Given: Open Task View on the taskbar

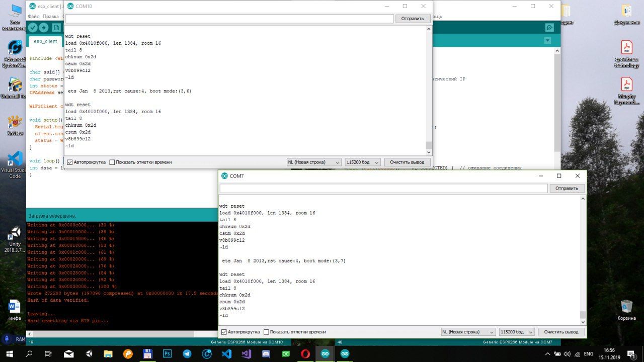Looking at the screenshot, I should (48, 354).
